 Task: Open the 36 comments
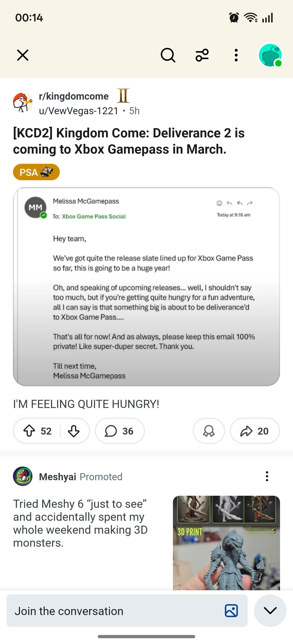pos(120,431)
